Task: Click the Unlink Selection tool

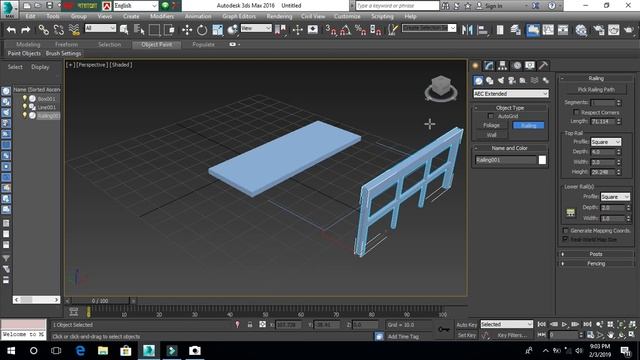Action: pyautogui.click(x=59, y=29)
